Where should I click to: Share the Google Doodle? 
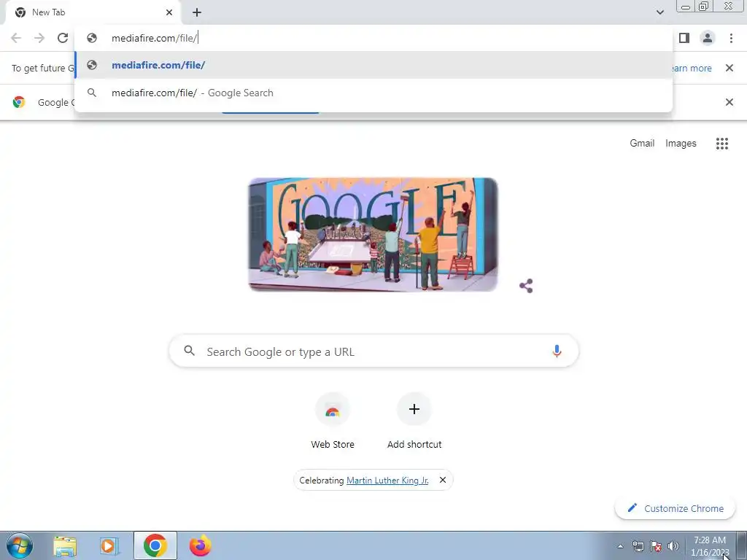[x=526, y=286]
